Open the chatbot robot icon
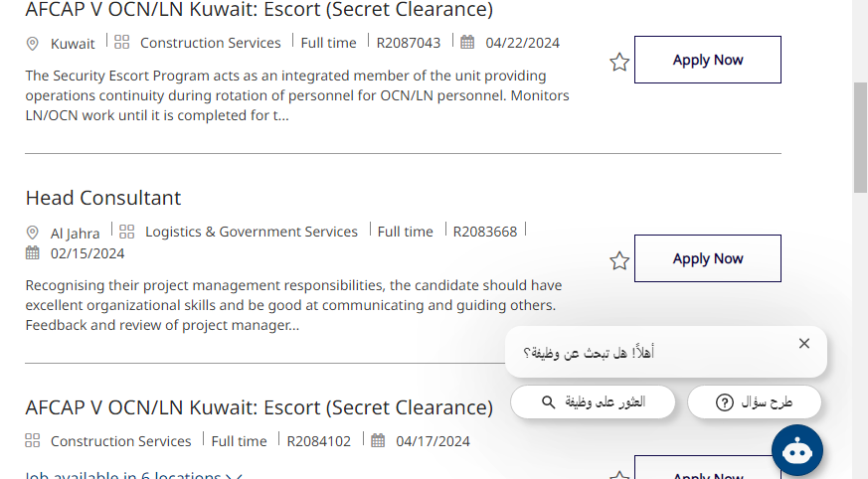868x479 pixels. [796, 450]
